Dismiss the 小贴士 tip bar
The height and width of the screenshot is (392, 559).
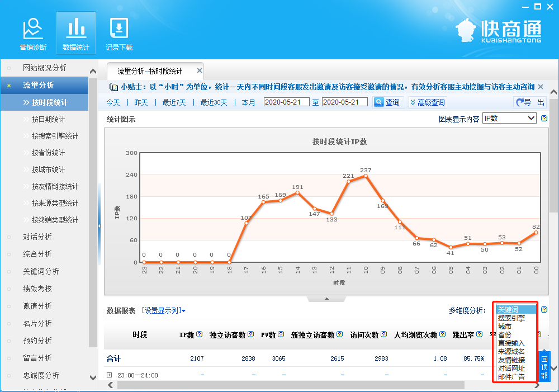[541, 87]
